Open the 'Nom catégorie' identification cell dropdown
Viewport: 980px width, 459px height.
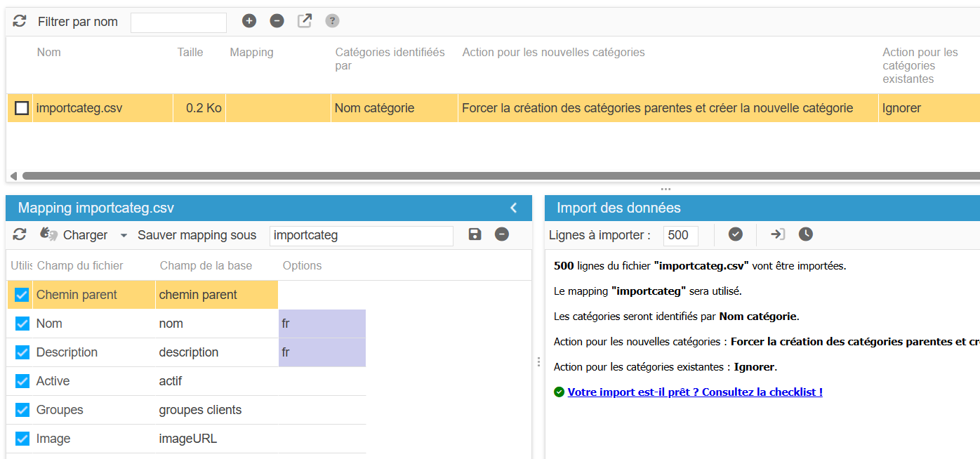393,108
